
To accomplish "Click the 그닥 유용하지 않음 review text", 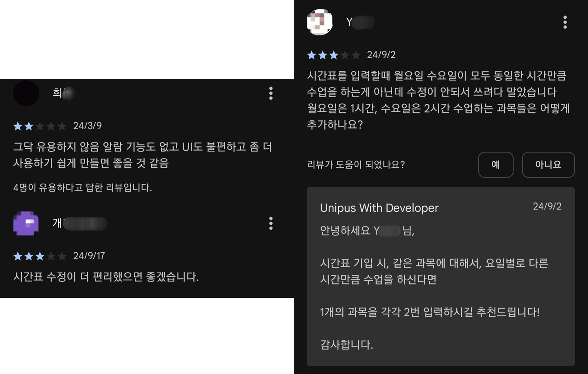I will [142, 155].
